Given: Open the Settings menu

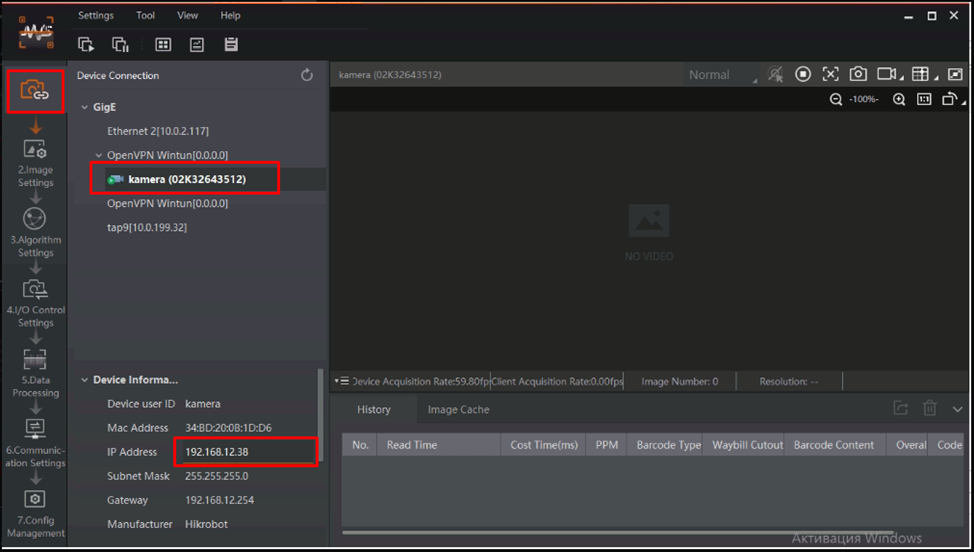Looking at the screenshot, I should coord(96,16).
